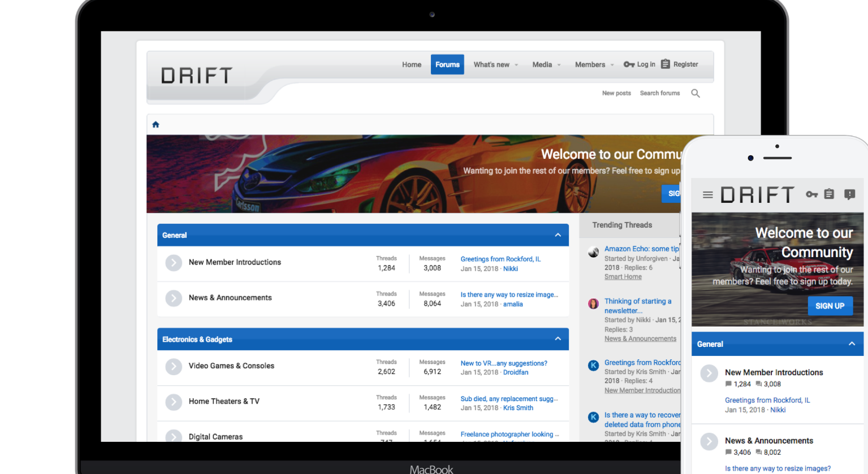The height and width of the screenshot is (474, 868).
Task: Click the K avatar beside Greetings from Rockford
Action: point(593,366)
